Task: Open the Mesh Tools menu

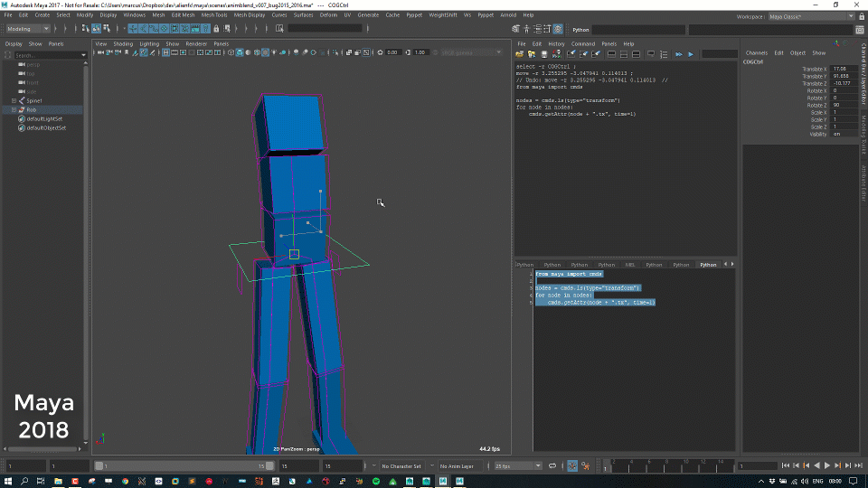Action: click(x=213, y=15)
